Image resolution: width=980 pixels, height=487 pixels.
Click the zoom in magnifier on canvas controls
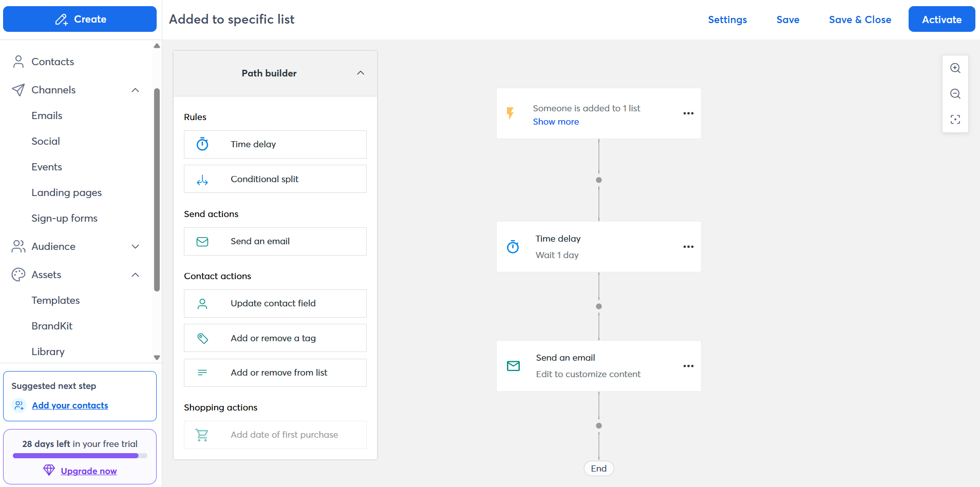pyautogui.click(x=955, y=68)
